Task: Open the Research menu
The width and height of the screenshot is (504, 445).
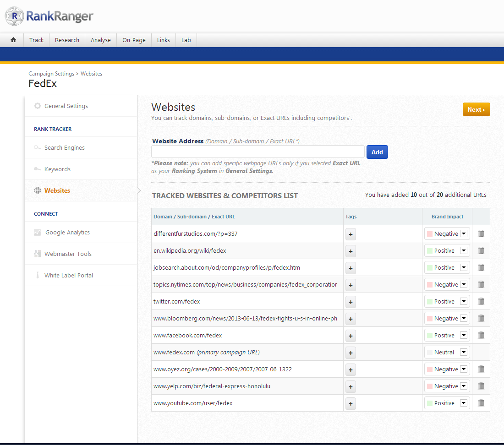Action: [x=67, y=40]
